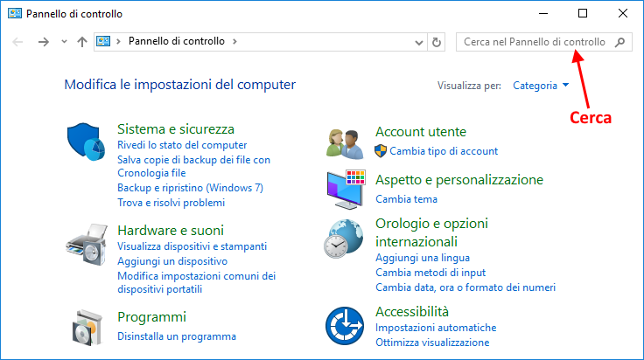
Task: Minimize the Pannello di controllo window
Action: coord(543,13)
